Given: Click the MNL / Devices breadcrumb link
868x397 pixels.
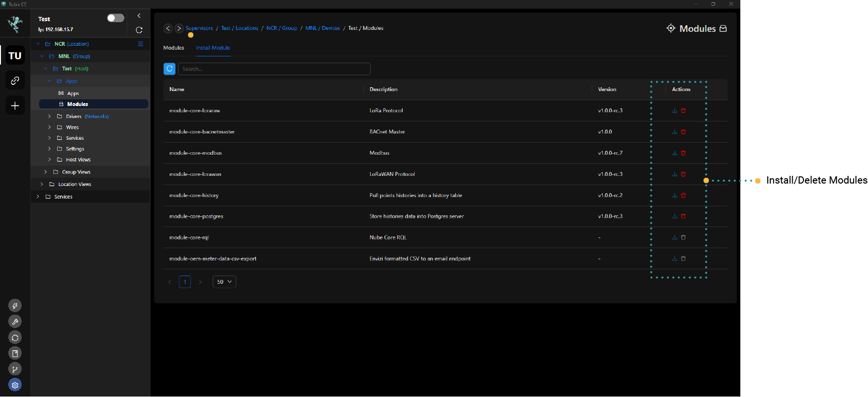Looking at the screenshot, I should click(323, 28).
